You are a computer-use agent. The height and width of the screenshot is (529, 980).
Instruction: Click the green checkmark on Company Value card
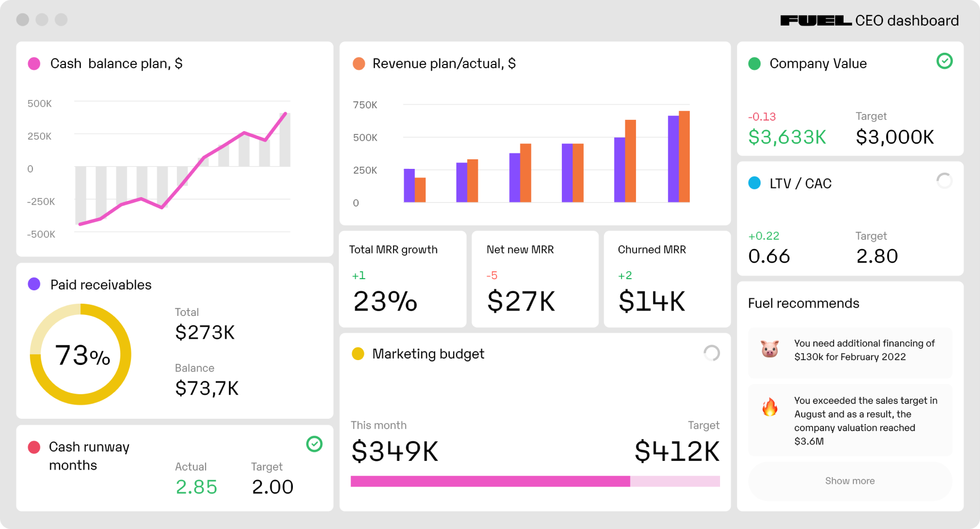(x=944, y=61)
